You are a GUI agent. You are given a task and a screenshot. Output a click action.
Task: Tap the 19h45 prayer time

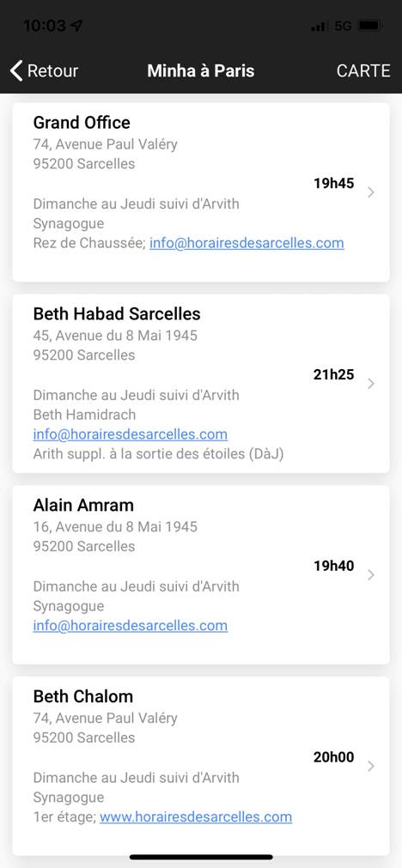click(x=334, y=183)
